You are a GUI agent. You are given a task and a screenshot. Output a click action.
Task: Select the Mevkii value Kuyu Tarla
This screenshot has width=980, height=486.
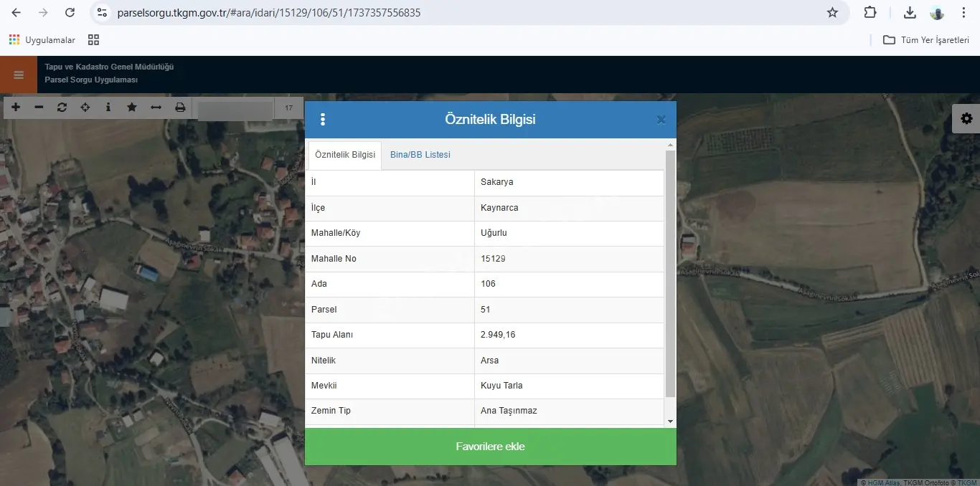coord(569,386)
